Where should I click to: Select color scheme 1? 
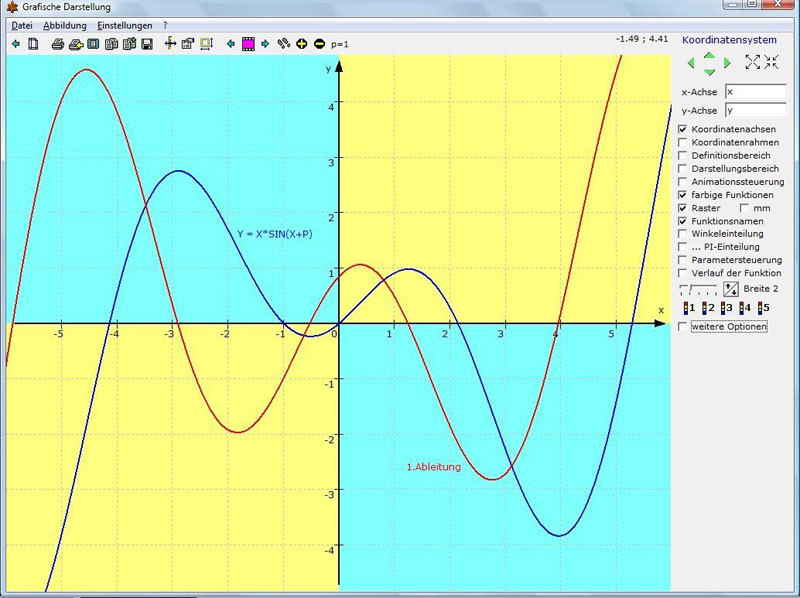689,308
